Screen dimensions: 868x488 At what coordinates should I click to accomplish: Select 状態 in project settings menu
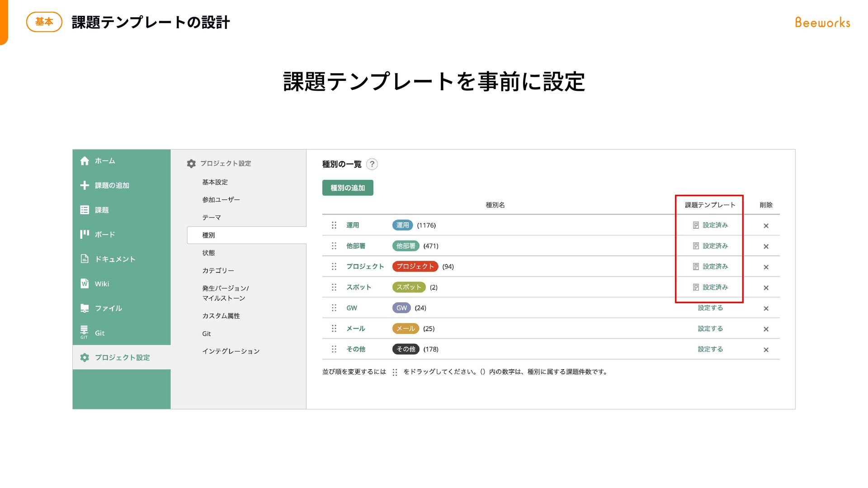pyautogui.click(x=208, y=253)
